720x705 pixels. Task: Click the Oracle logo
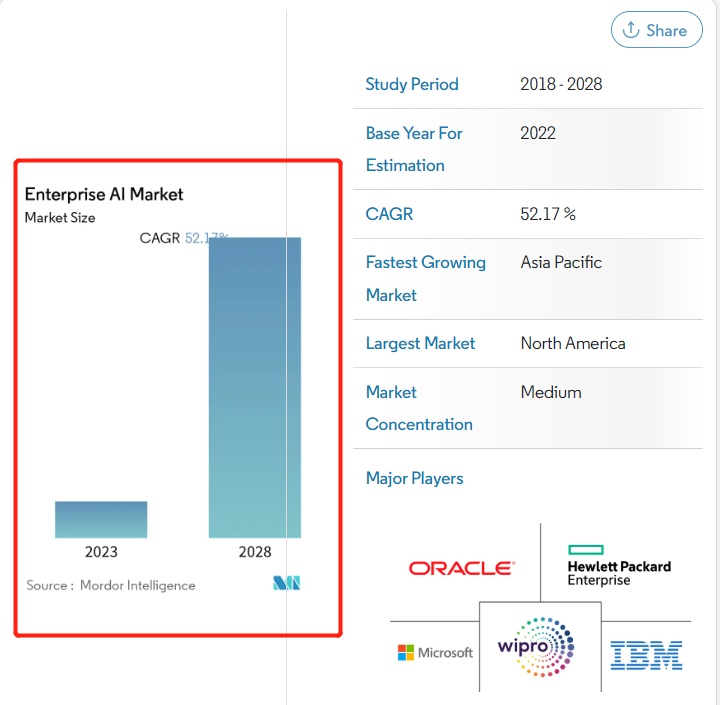pyautogui.click(x=461, y=568)
